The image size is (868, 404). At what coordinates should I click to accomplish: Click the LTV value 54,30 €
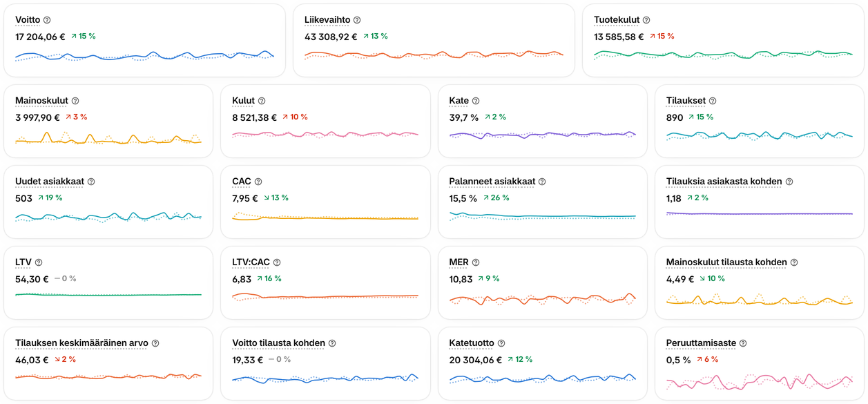pos(32,279)
